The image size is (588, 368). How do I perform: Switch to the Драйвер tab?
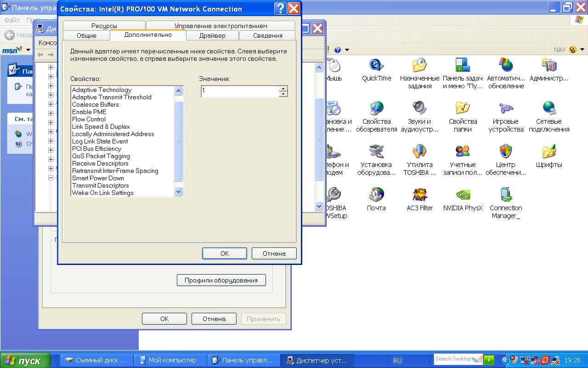click(x=212, y=35)
